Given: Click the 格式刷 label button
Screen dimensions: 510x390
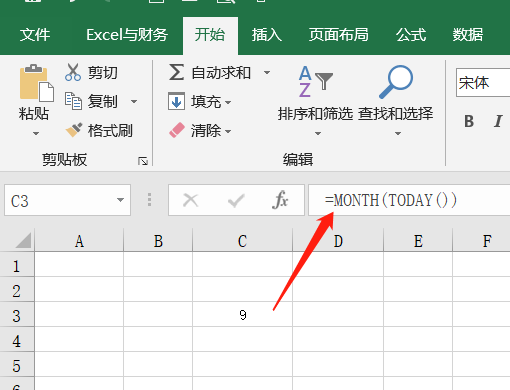Looking at the screenshot, I should (110, 130).
